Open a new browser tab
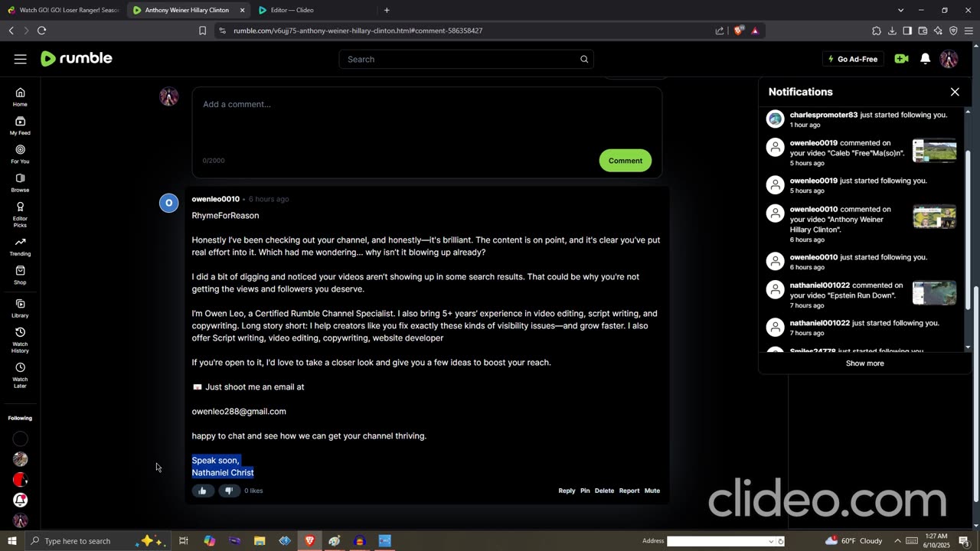This screenshot has width=980, height=551. click(387, 10)
